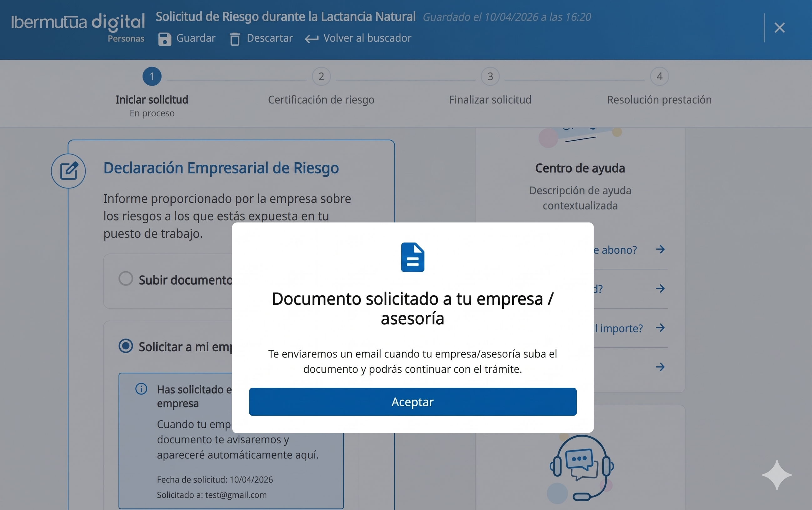Go to step 2 Certificación de riesgo
The image size is (812, 510).
coord(321,77)
